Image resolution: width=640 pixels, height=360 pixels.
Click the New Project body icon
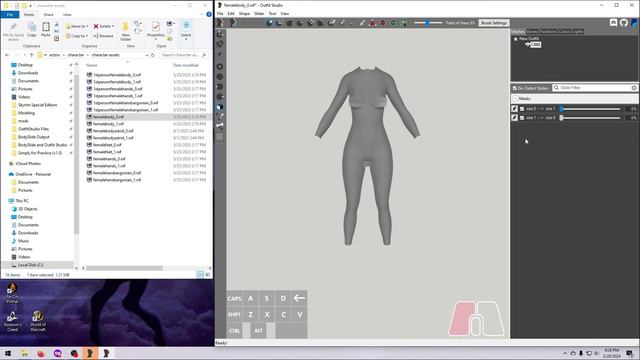(x=221, y=23)
